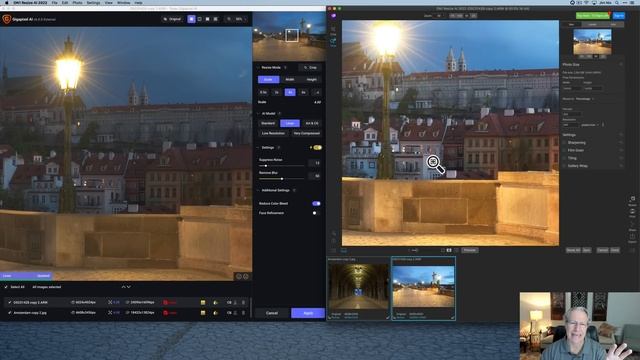Select comparison grid view icon in Gigapixel

216,19
